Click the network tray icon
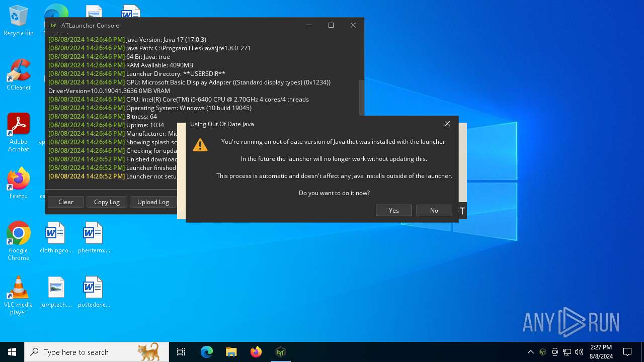This screenshot has height=362, width=644. click(x=567, y=352)
